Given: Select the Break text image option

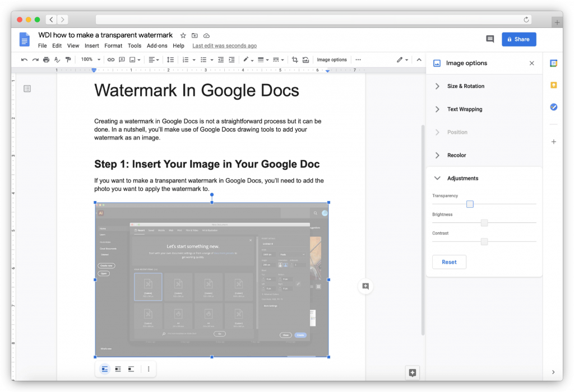Looking at the screenshot, I should pyautogui.click(x=131, y=368).
